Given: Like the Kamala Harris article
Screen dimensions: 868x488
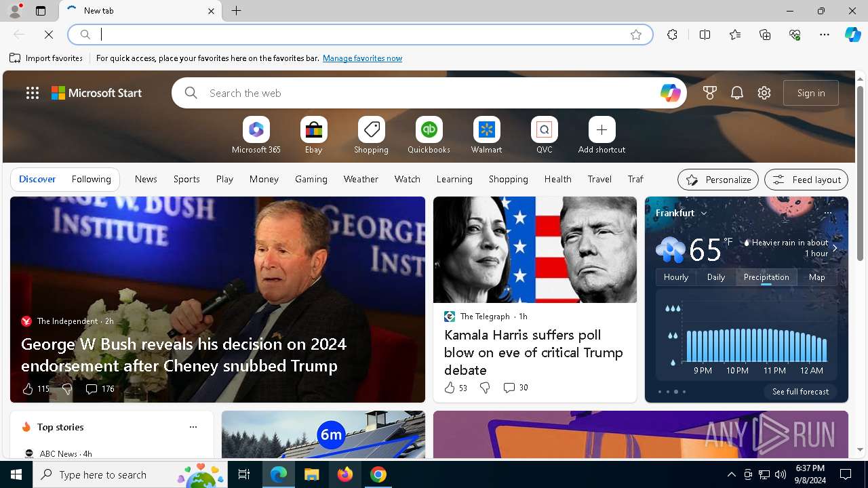Looking at the screenshot, I should click(450, 388).
